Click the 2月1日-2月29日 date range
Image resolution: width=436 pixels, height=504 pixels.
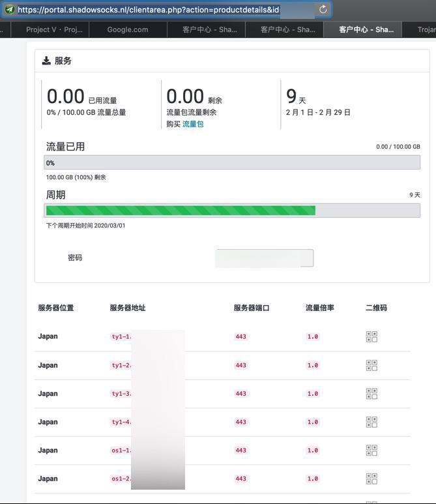pyautogui.click(x=318, y=112)
